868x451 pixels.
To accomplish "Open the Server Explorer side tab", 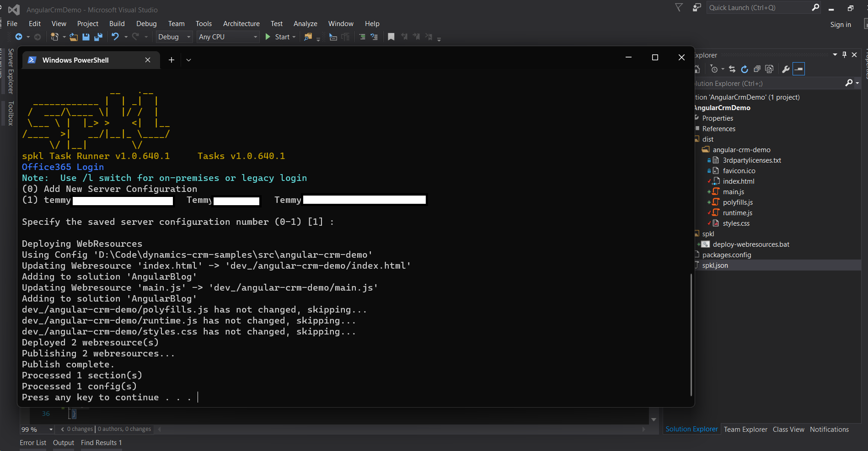I will coord(11,71).
